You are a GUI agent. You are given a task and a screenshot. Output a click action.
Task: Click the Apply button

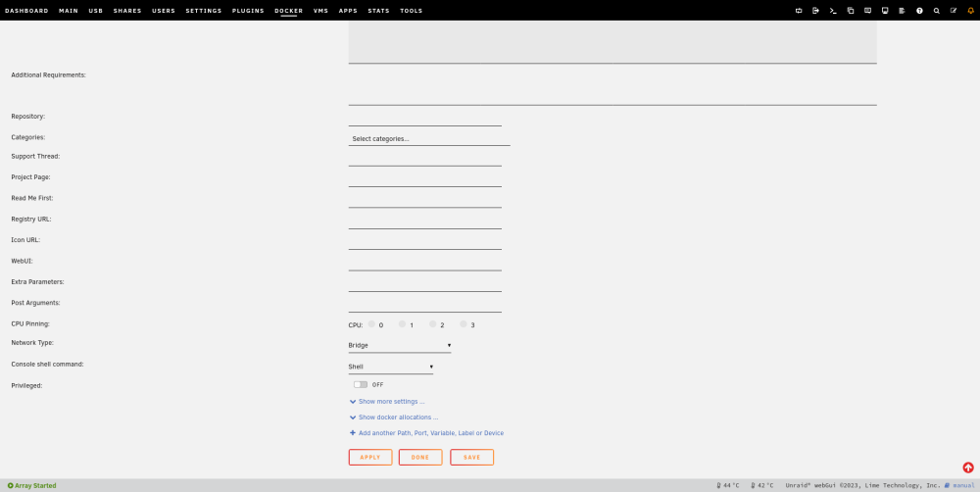[370, 457]
